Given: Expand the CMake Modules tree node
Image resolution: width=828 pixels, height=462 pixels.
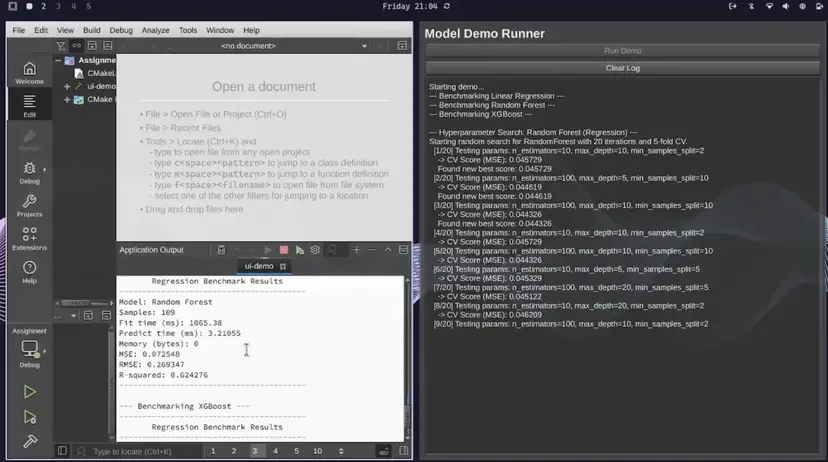Looking at the screenshot, I should tap(67, 99).
